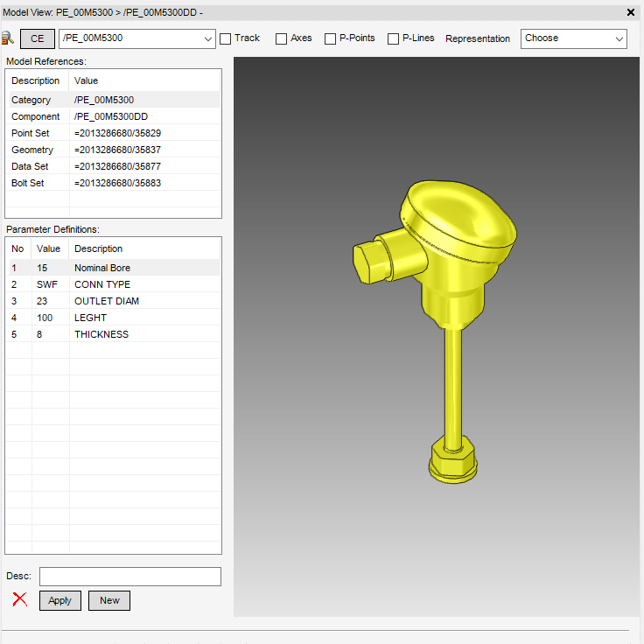Check the P-Lines option
Image resolution: width=644 pixels, height=644 pixels.
393,38
